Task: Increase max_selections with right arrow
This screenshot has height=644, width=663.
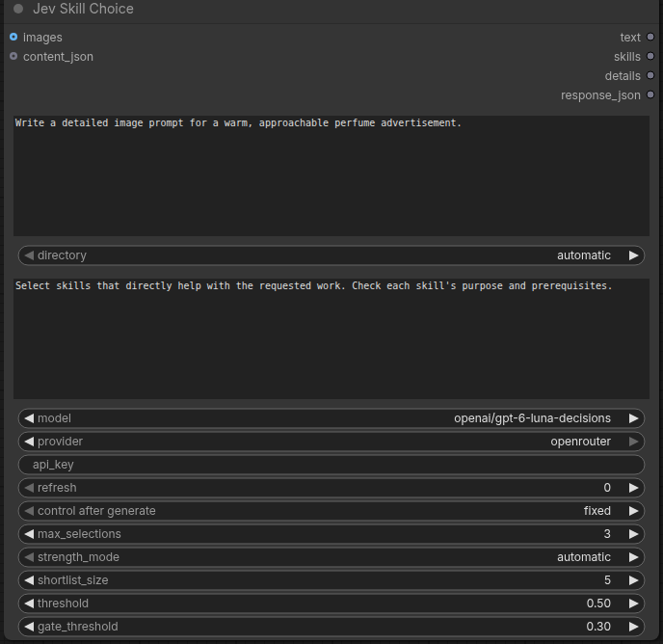Action: coord(633,534)
